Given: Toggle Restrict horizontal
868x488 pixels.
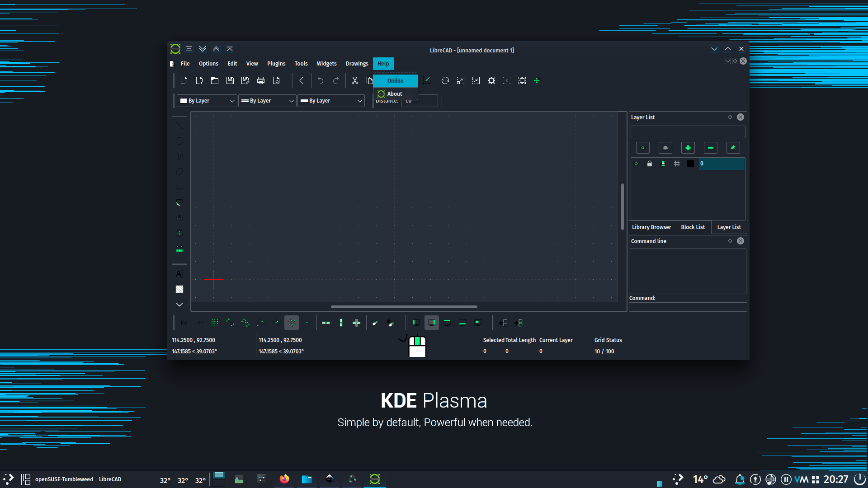Looking at the screenshot, I should tap(326, 323).
